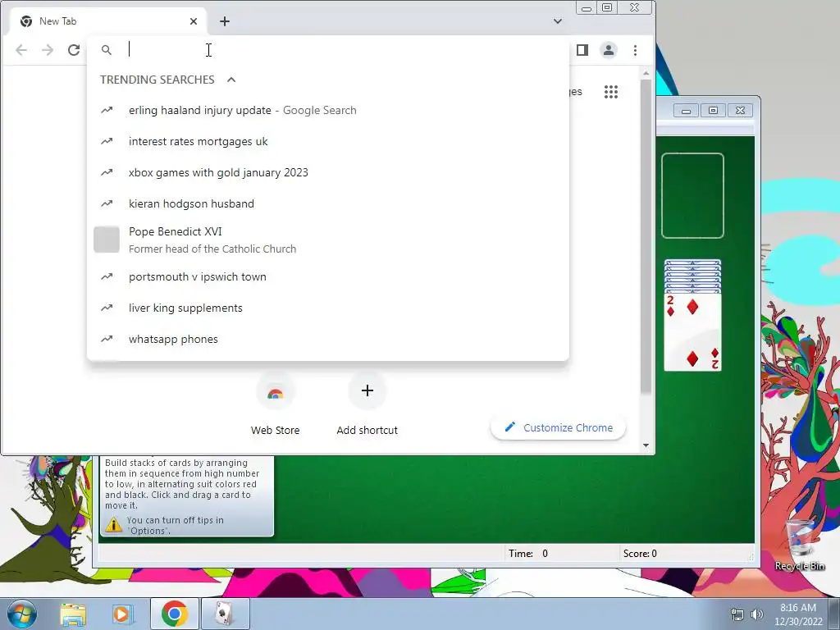Open Chrome side panel icon

(582, 50)
